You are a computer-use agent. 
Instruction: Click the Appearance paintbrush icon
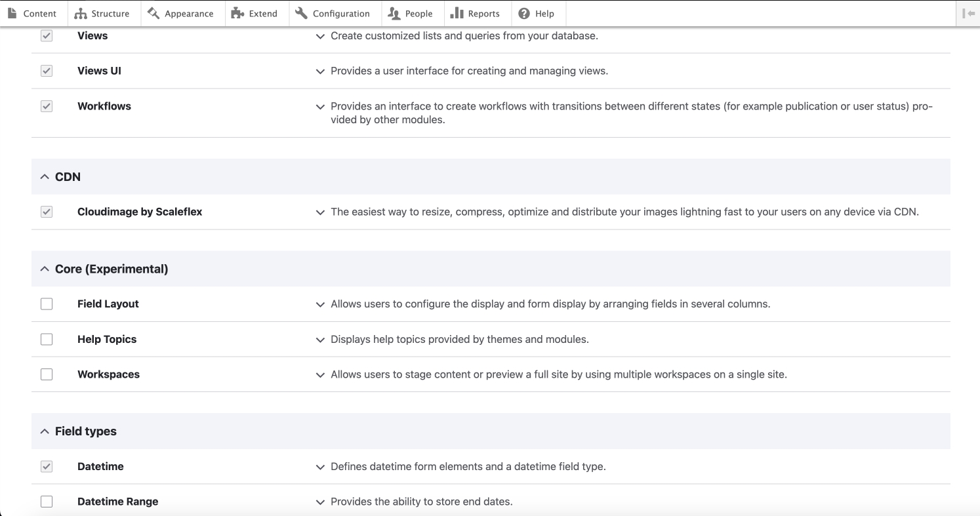tap(153, 13)
